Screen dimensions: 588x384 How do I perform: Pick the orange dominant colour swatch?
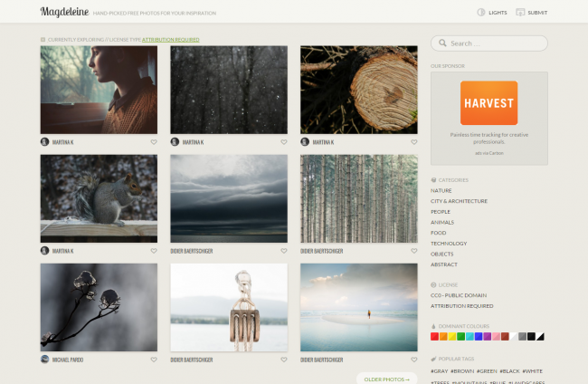click(x=443, y=336)
